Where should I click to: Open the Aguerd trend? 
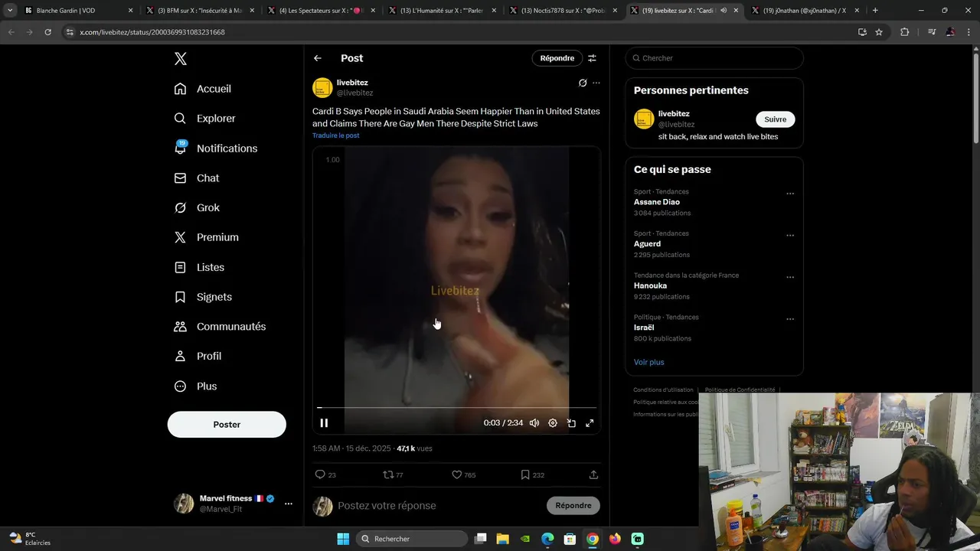647,244
